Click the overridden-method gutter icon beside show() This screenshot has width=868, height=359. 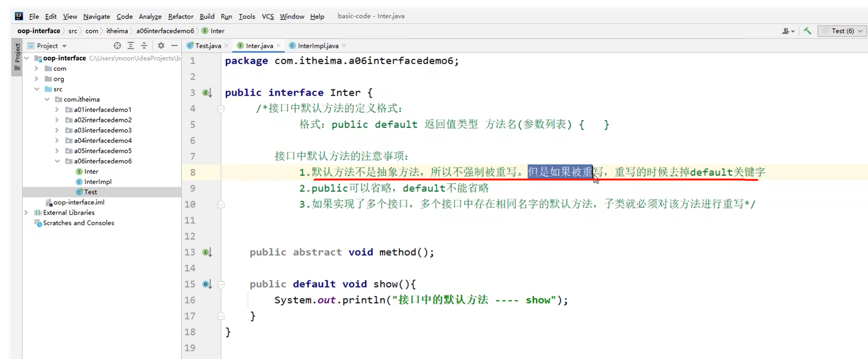(x=206, y=284)
